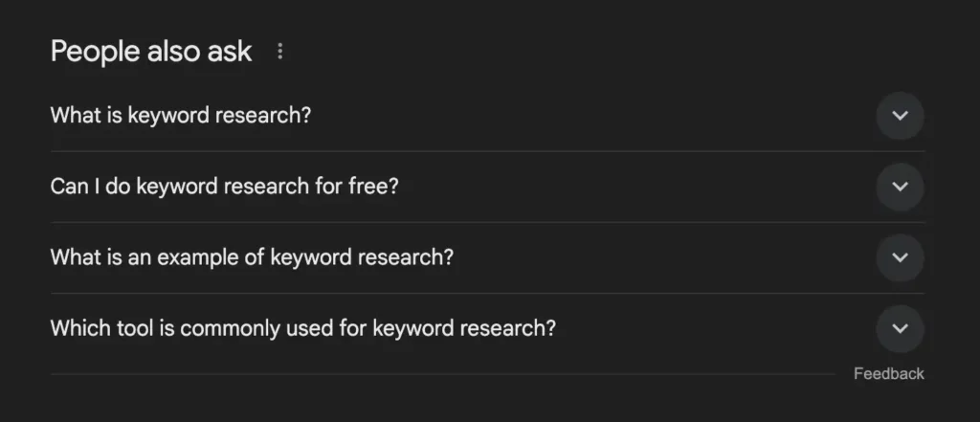
Task: Show the keyword research example answer
Action: click(x=252, y=257)
